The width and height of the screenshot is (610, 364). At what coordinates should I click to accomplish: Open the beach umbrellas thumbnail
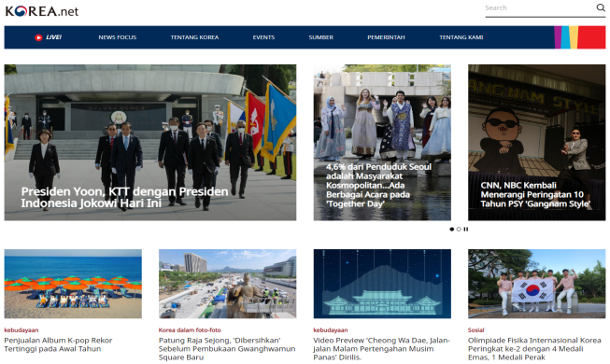pyautogui.click(x=73, y=284)
